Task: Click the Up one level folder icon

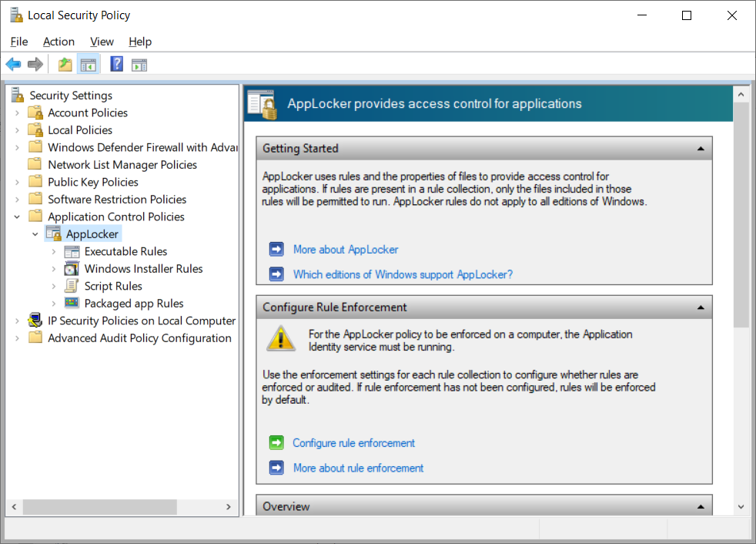Action: pos(65,64)
